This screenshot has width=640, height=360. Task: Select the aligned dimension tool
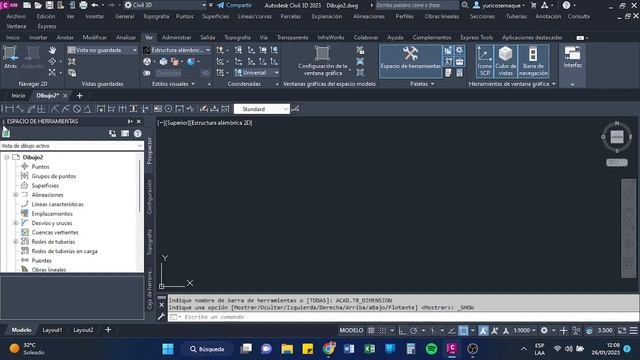coord(20,109)
